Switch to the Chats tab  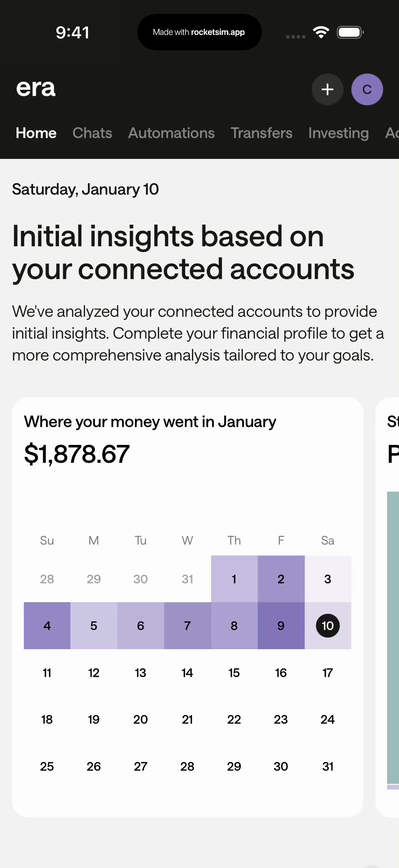click(92, 133)
